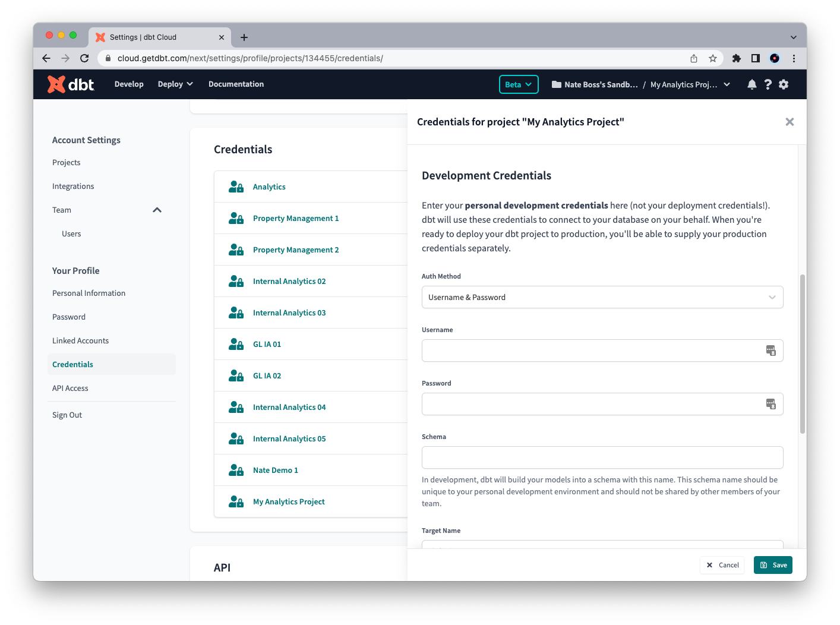This screenshot has width=840, height=625.
Task: Click the credential user-lock icon beside Analytics
Action: [x=235, y=186]
